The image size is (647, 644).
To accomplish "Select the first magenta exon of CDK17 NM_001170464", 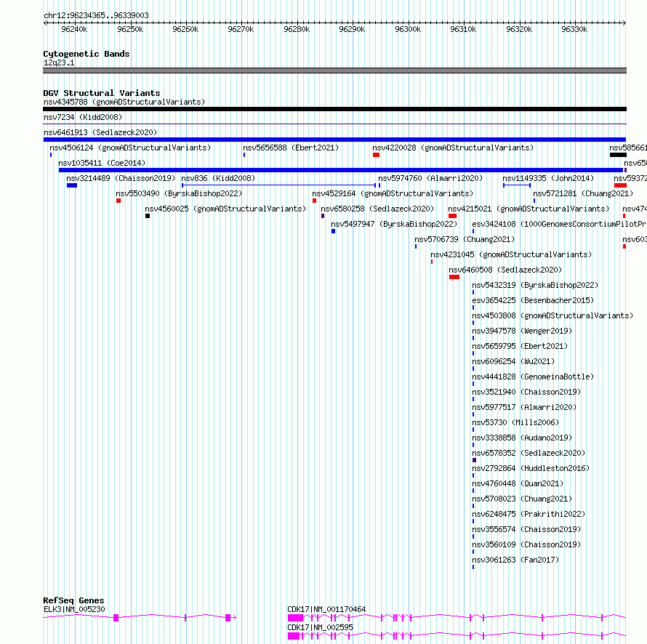I will (295, 618).
